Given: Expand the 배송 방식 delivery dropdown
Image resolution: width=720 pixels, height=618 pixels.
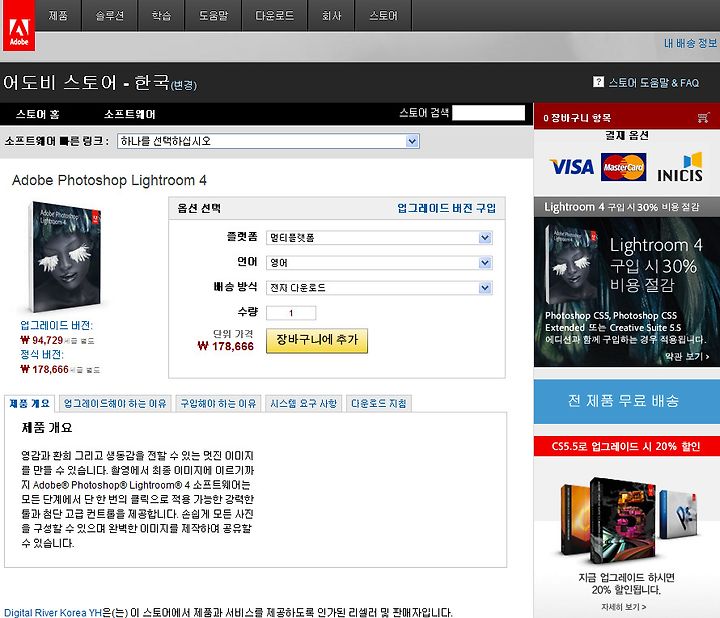Looking at the screenshot, I should (x=379, y=288).
